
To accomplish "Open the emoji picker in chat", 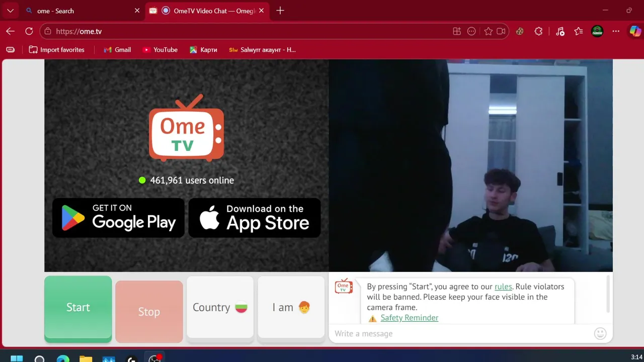I will [600, 333].
